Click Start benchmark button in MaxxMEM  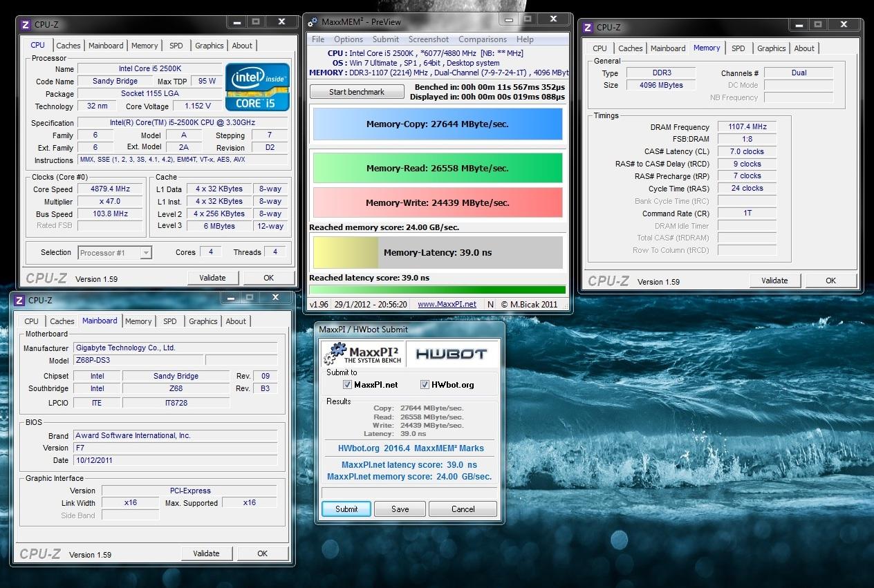click(357, 92)
